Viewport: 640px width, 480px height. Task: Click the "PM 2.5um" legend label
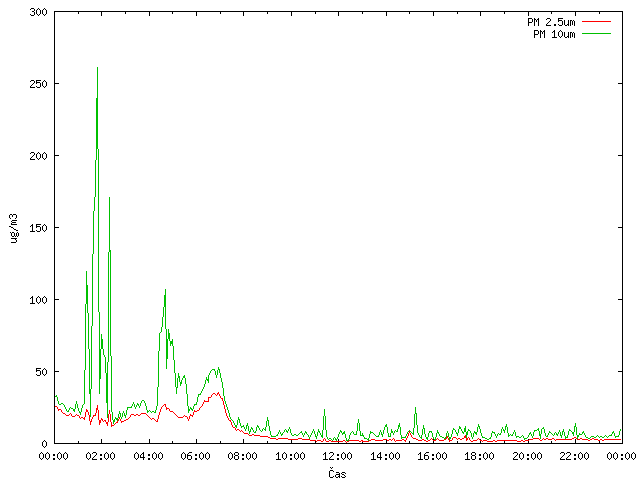coord(551,22)
